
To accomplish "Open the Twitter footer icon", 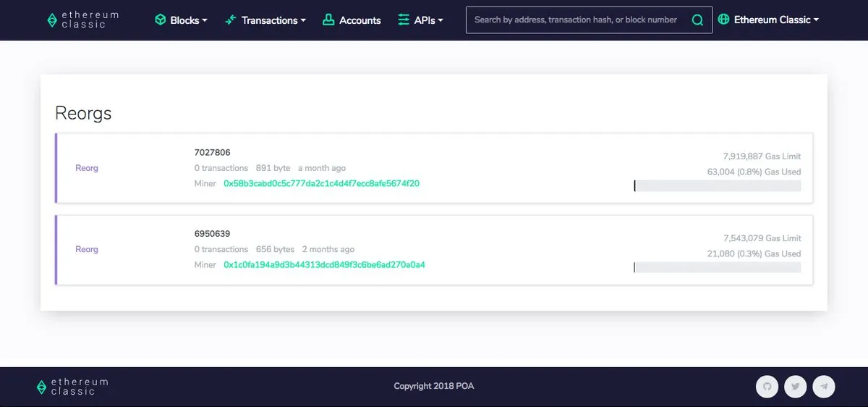I will click(796, 387).
